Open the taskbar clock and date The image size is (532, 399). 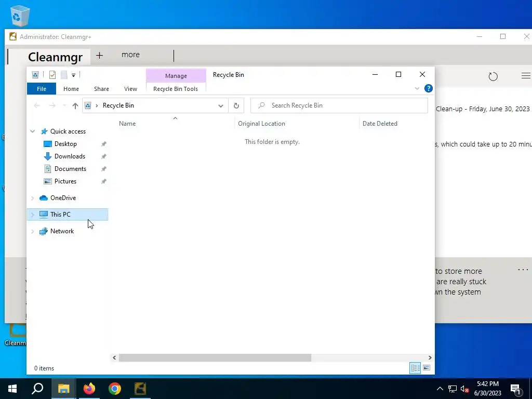(x=488, y=389)
